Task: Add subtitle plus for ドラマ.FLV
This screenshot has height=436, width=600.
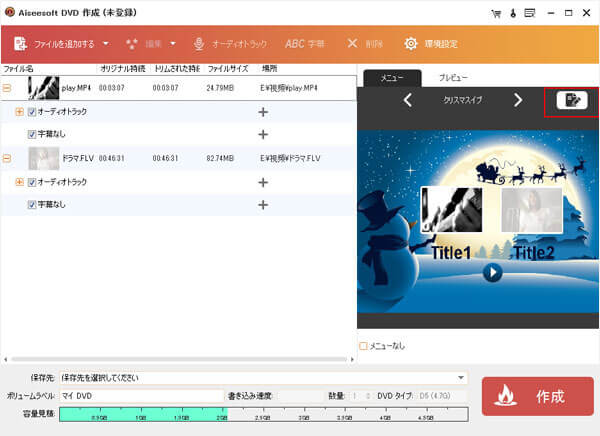Action: [x=263, y=205]
